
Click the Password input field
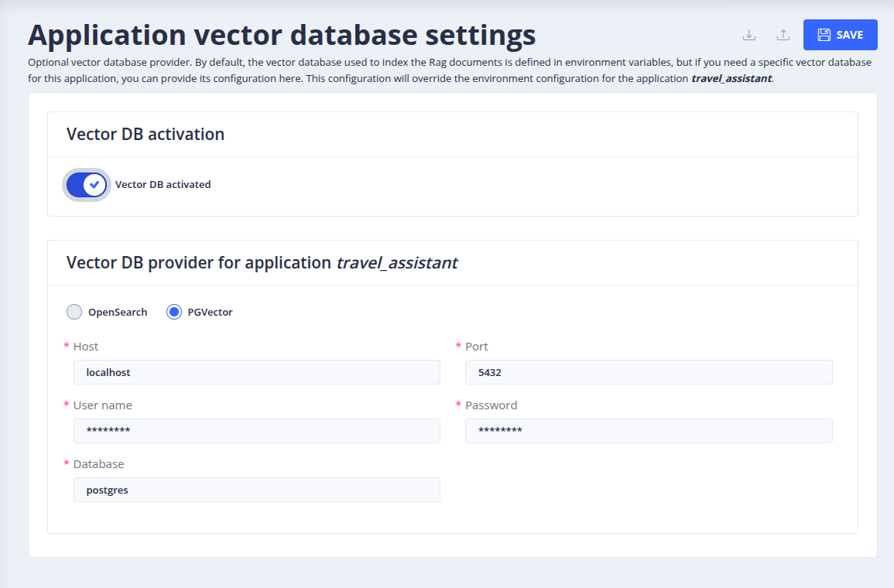click(649, 431)
